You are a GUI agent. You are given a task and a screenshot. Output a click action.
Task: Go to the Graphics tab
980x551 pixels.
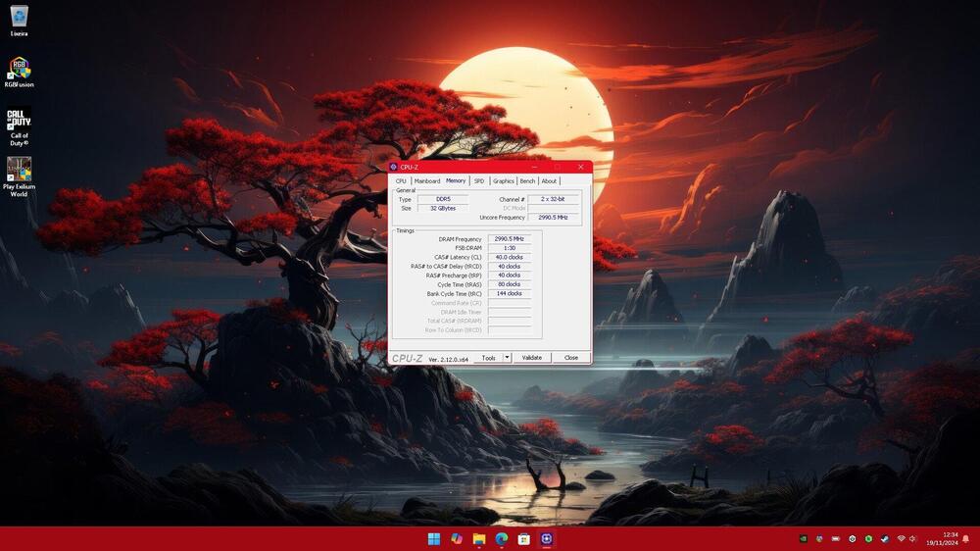click(x=504, y=180)
